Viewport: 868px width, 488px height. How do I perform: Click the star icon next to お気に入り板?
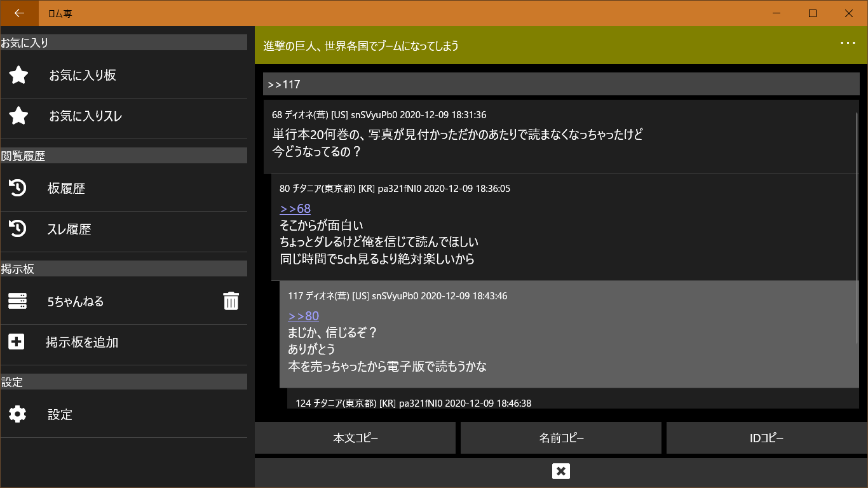coord(18,74)
